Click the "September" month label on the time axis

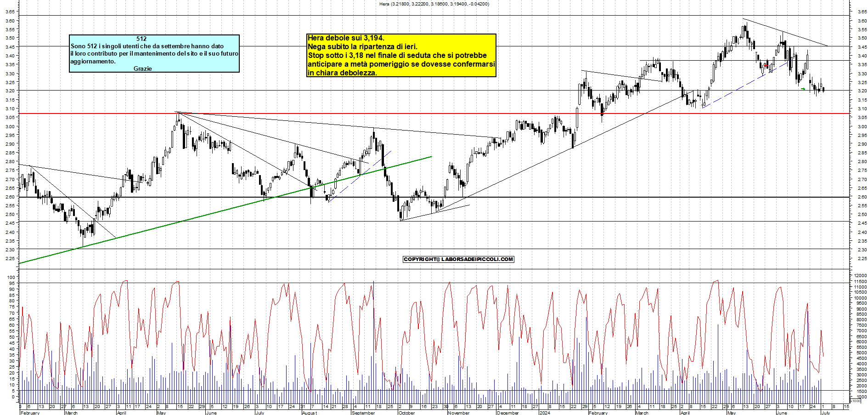tap(363, 413)
